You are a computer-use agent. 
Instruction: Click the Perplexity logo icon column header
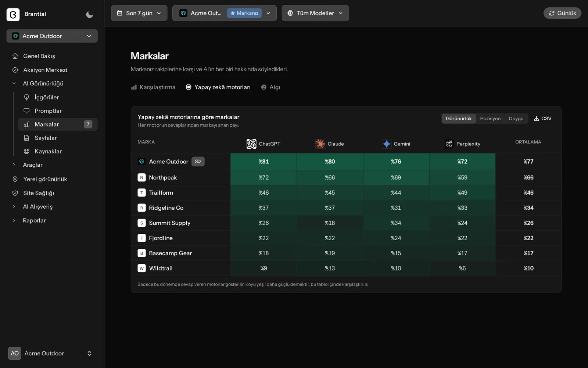point(449,144)
